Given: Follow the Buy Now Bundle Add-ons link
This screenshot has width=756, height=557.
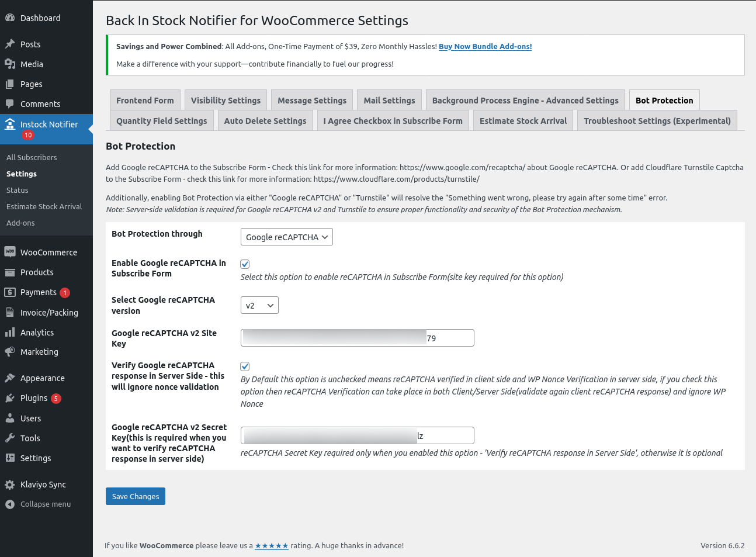Looking at the screenshot, I should point(485,47).
